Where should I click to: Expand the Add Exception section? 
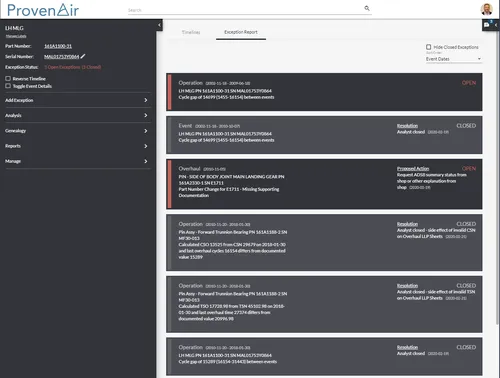pyautogui.click(x=76, y=100)
